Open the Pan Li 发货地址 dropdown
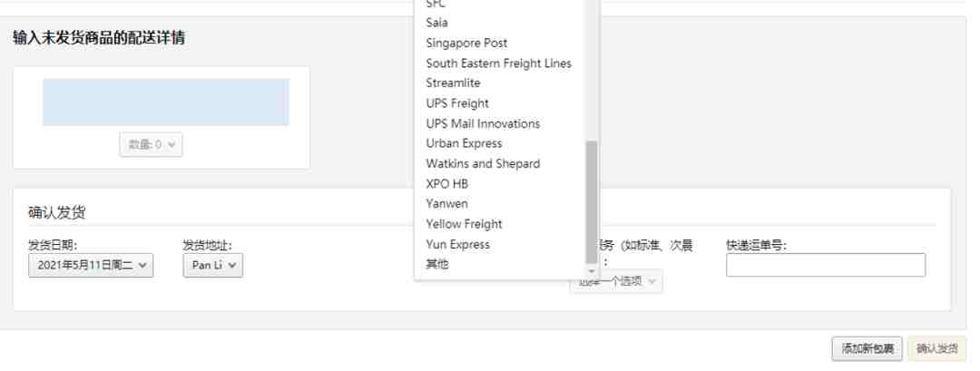 (x=213, y=266)
